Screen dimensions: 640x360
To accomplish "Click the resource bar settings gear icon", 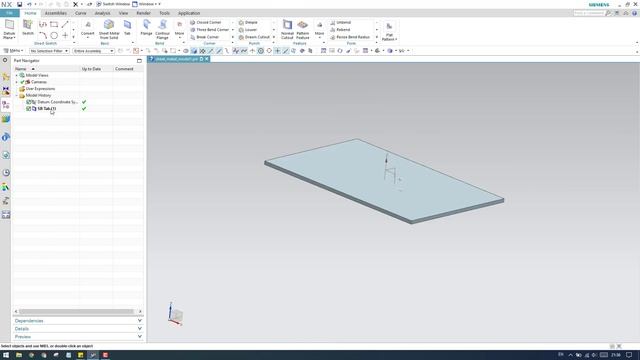I will [5, 60].
